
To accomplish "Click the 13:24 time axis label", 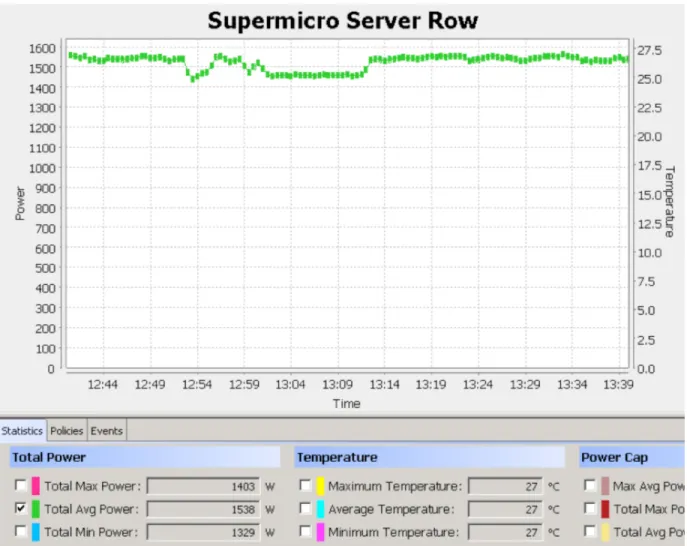I will (478, 385).
